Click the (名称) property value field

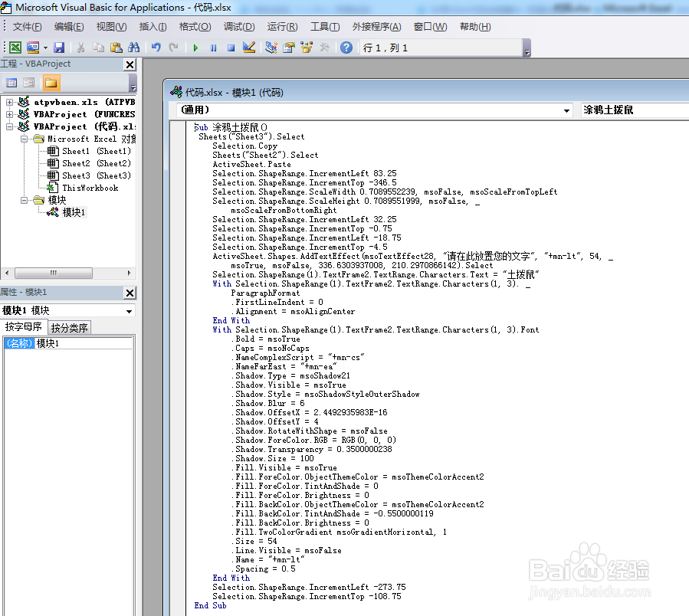[83, 343]
